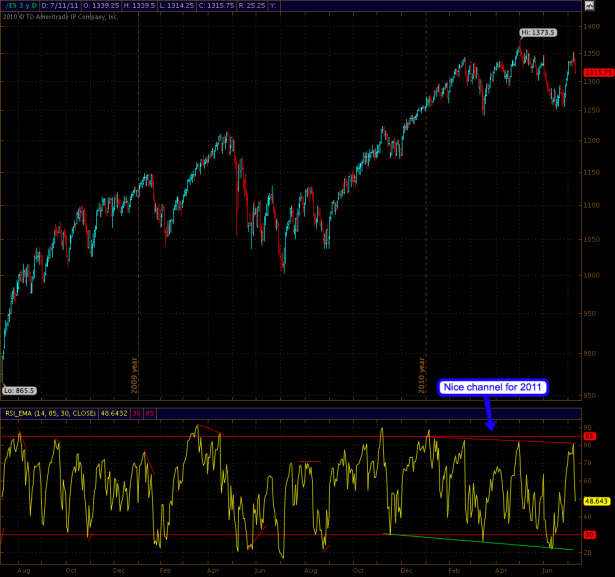The image size is (615, 577).
Task: Click the D: 7/11/11 date field
Action: pos(60,5)
